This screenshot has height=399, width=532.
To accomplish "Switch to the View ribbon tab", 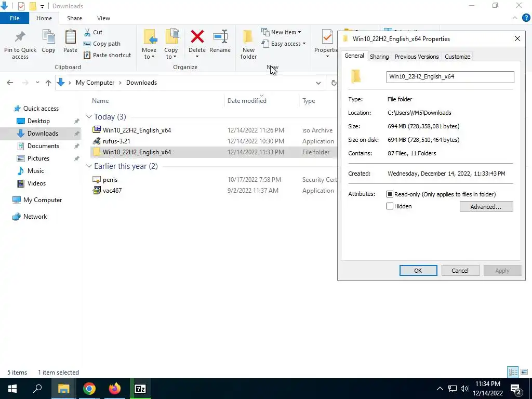I will (x=103, y=18).
